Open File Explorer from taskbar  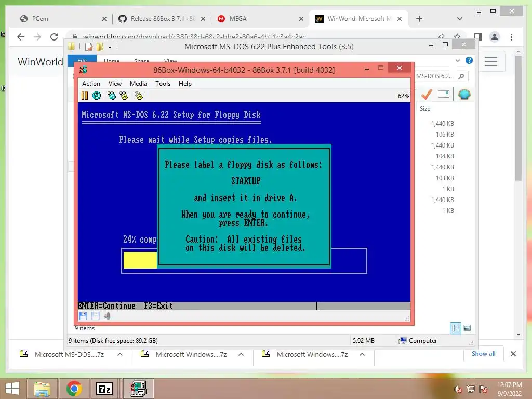pos(42,389)
